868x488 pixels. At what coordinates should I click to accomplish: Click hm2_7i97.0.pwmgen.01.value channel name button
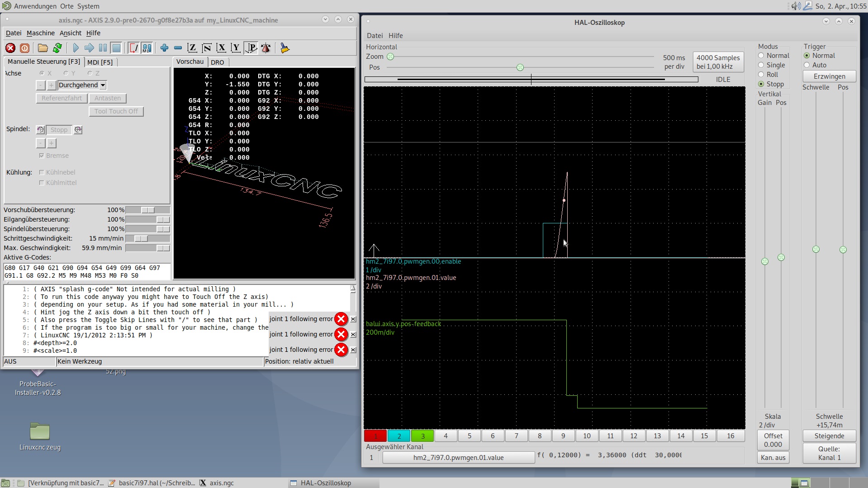[x=458, y=458]
